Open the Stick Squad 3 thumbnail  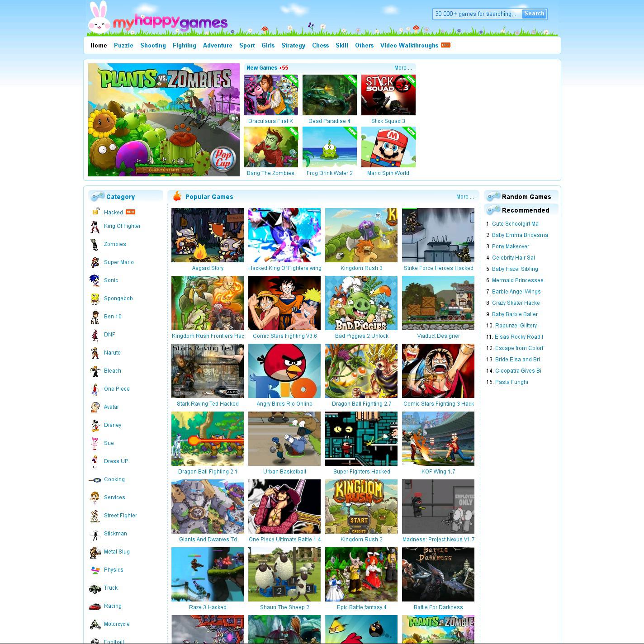(x=388, y=95)
